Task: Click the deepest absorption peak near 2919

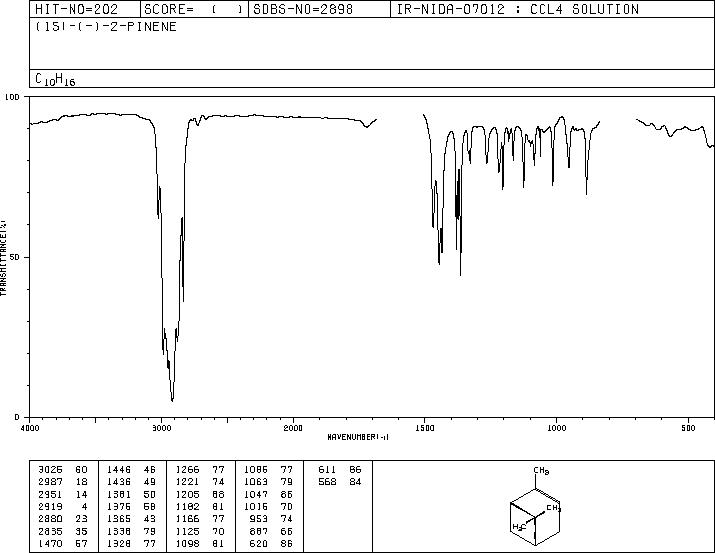Action: click(172, 400)
